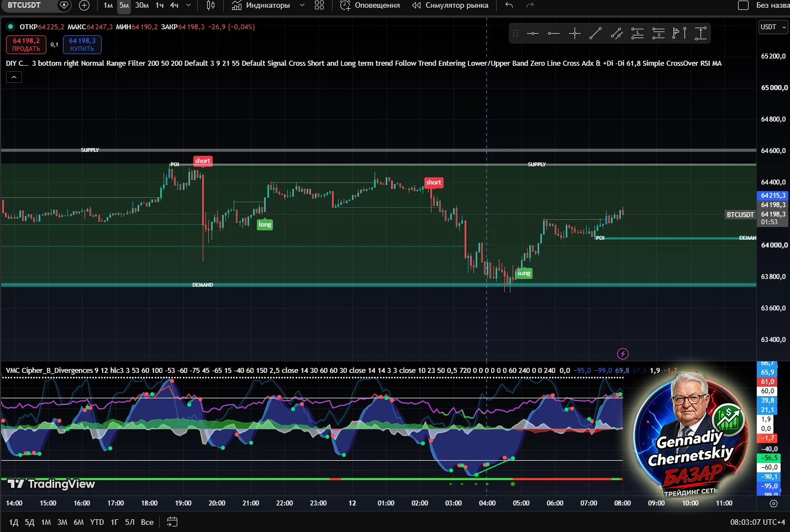Select the horizontal line drawing tool
The width and height of the screenshot is (790, 532).
click(x=533, y=34)
